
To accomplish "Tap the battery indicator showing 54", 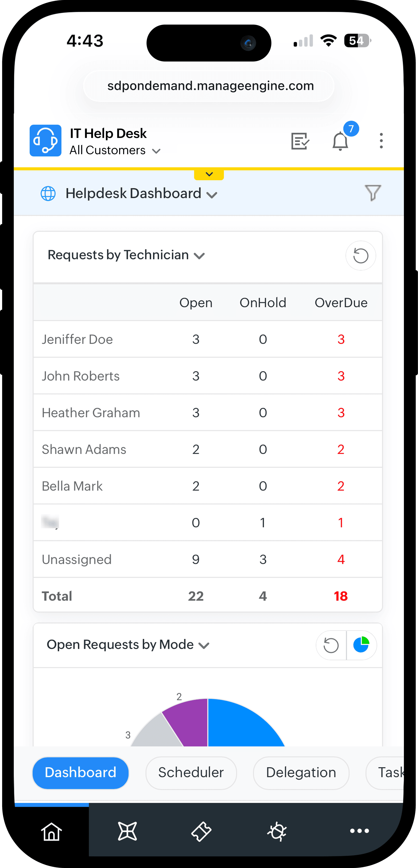I will tap(357, 41).
